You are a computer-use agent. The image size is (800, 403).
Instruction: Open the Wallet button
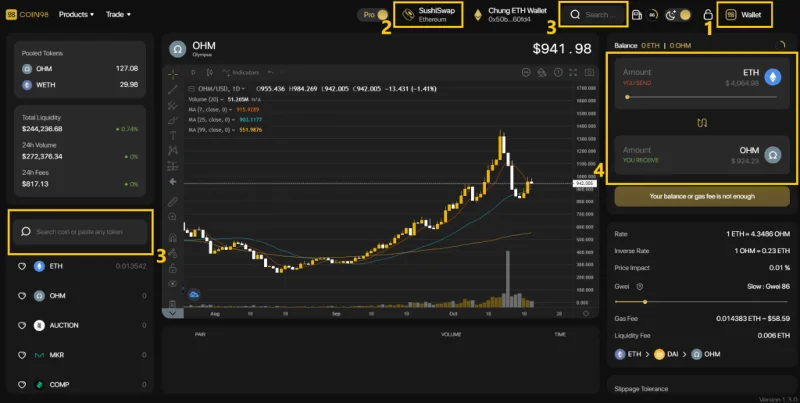coord(744,15)
